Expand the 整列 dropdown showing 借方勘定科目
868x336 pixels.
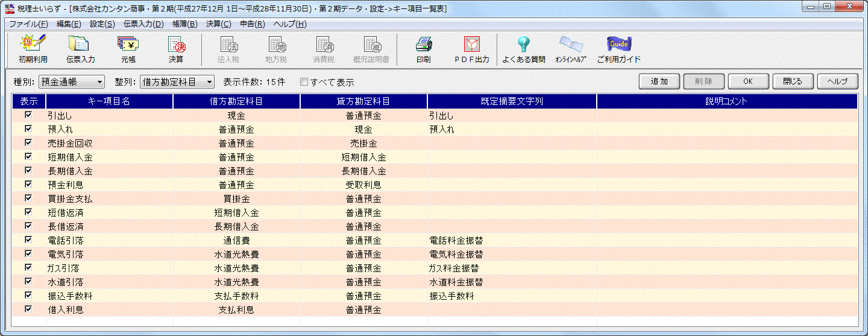pos(177,81)
